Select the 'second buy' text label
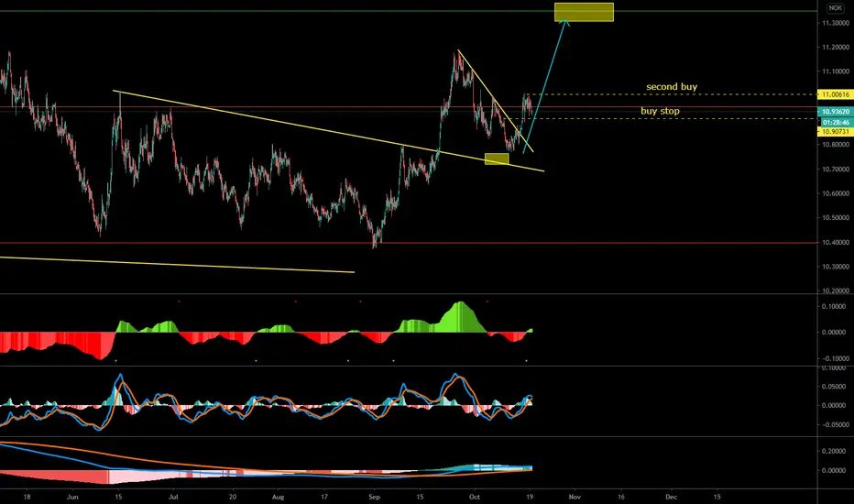Image resolution: width=854 pixels, height=504 pixels. 672,87
